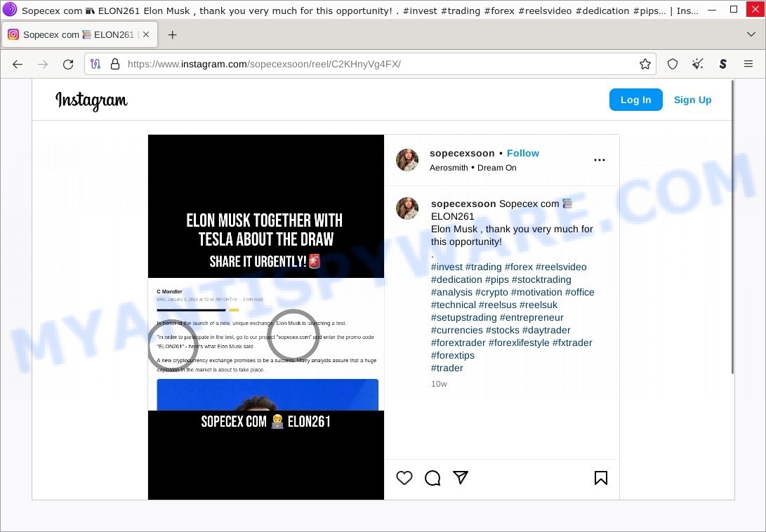The height and width of the screenshot is (532, 766).
Task: View site security padlock information
Action: click(x=115, y=64)
